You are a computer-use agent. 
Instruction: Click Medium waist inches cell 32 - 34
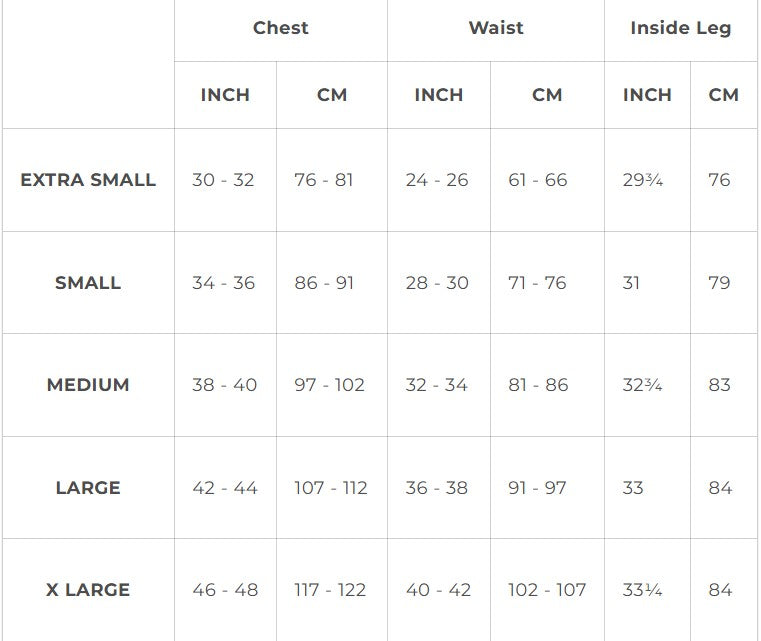[436, 385]
